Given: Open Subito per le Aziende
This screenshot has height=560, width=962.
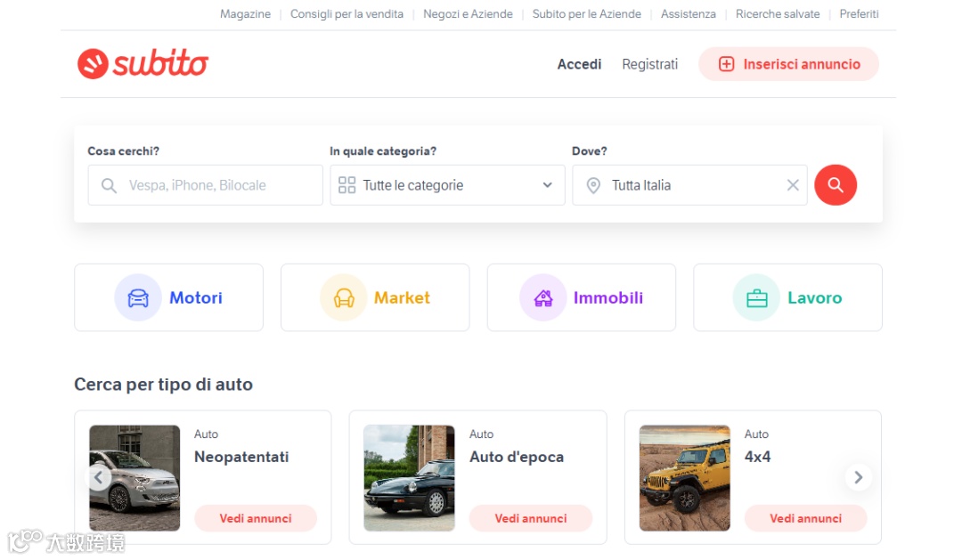Looking at the screenshot, I should 586,13.
